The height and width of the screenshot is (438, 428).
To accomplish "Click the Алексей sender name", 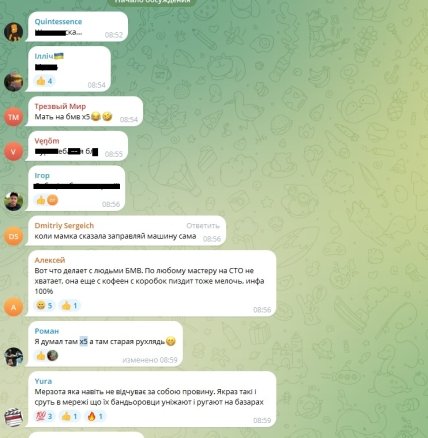I will point(50,260).
